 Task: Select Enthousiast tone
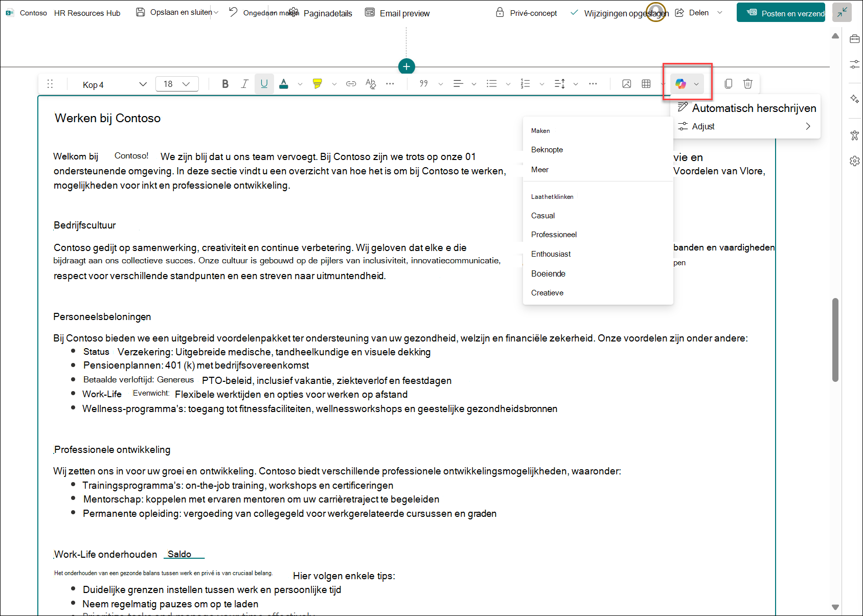pyautogui.click(x=598, y=254)
